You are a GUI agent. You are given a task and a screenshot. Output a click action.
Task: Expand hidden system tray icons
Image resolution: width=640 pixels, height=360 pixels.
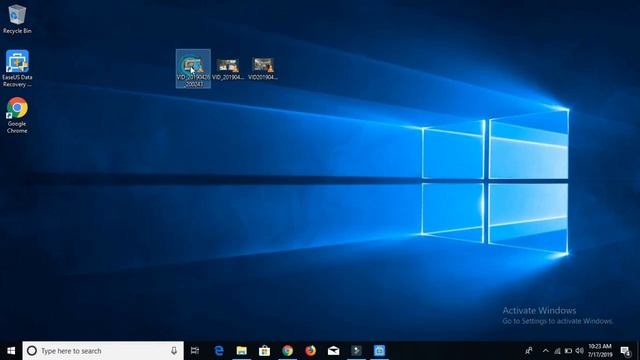(x=546, y=351)
